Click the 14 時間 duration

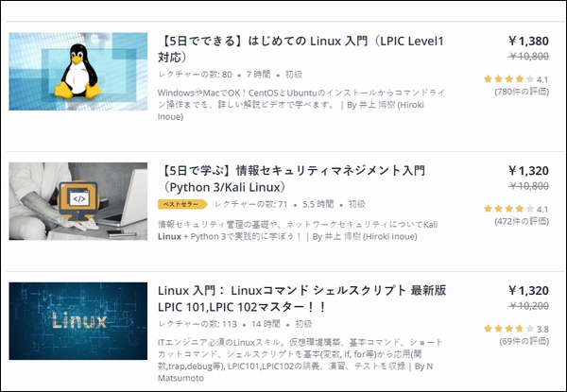coord(266,324)
